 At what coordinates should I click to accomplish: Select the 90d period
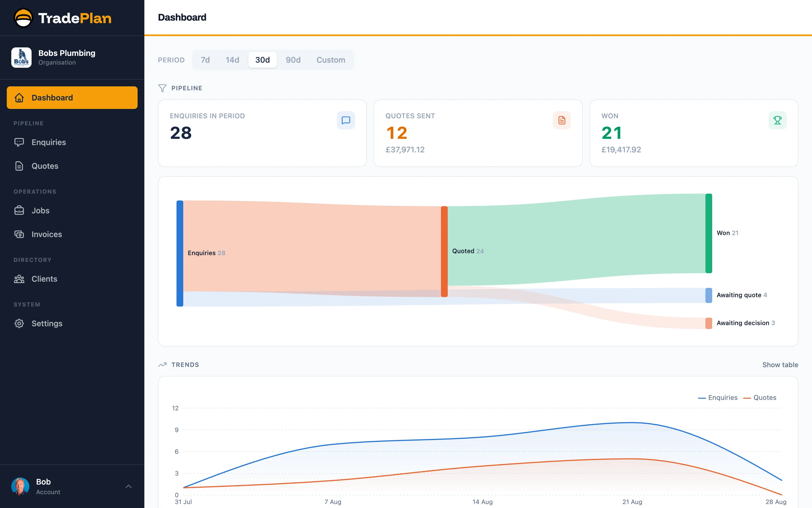293,60
